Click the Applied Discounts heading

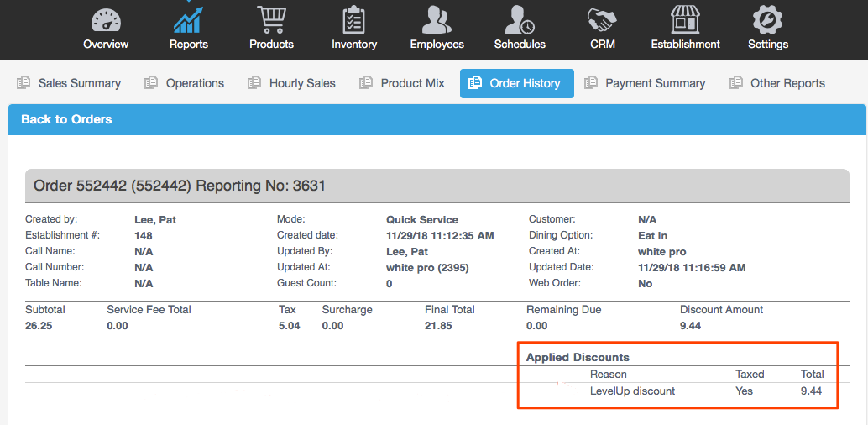[578, 357]
